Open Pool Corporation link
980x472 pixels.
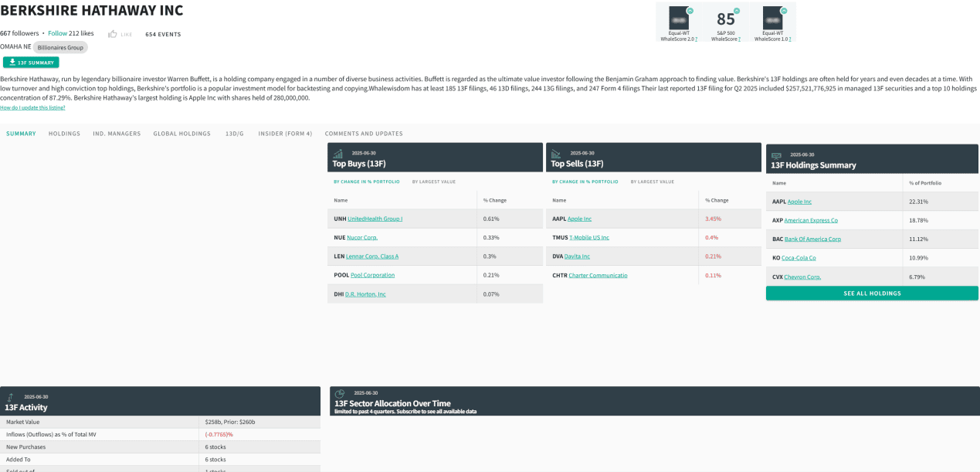tap(372, 275)
